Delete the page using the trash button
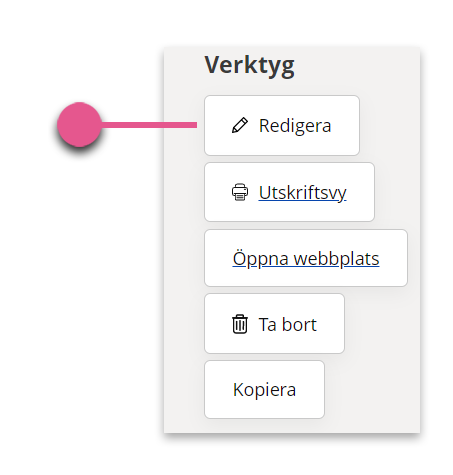Screen dimensions: 453x475 tap(274, 324)
